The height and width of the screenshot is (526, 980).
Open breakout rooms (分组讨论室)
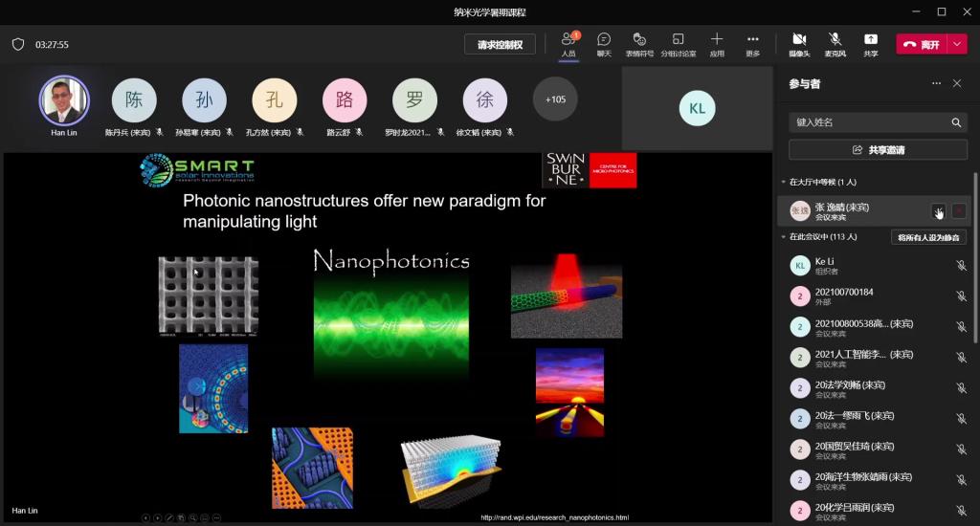click(679, 44)
